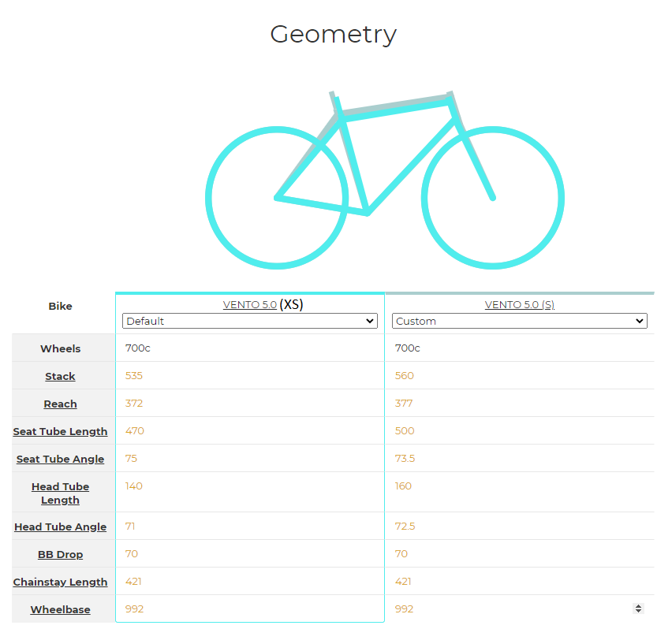
Task: Edit the custom Stack value 560
Action: pyautogui.click(x=520, y=375)
